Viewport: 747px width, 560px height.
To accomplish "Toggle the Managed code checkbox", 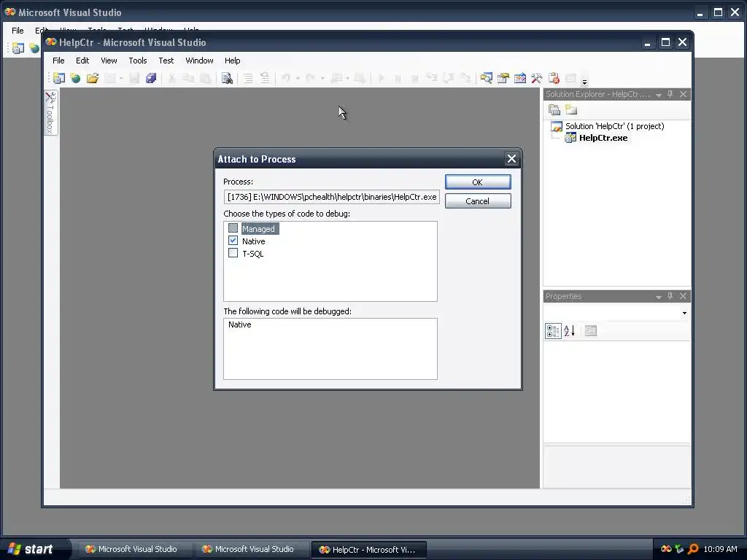I will click(x=233, y=228).
